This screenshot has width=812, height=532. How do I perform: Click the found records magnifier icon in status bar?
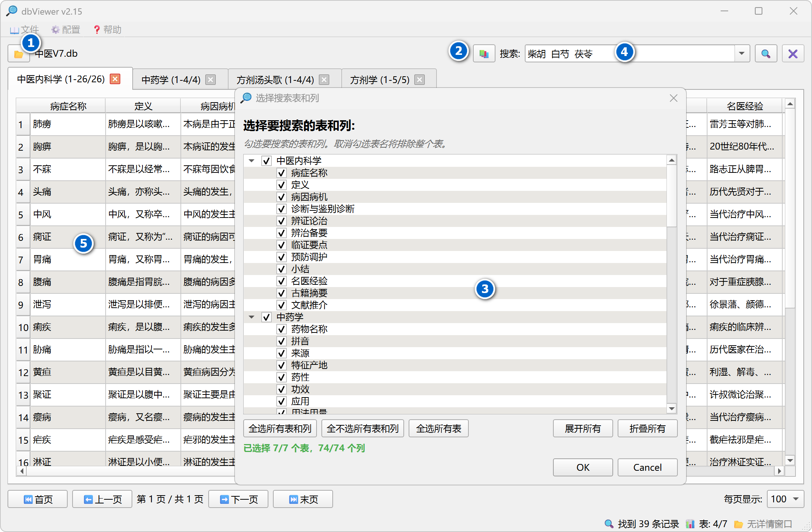point(609,523)
